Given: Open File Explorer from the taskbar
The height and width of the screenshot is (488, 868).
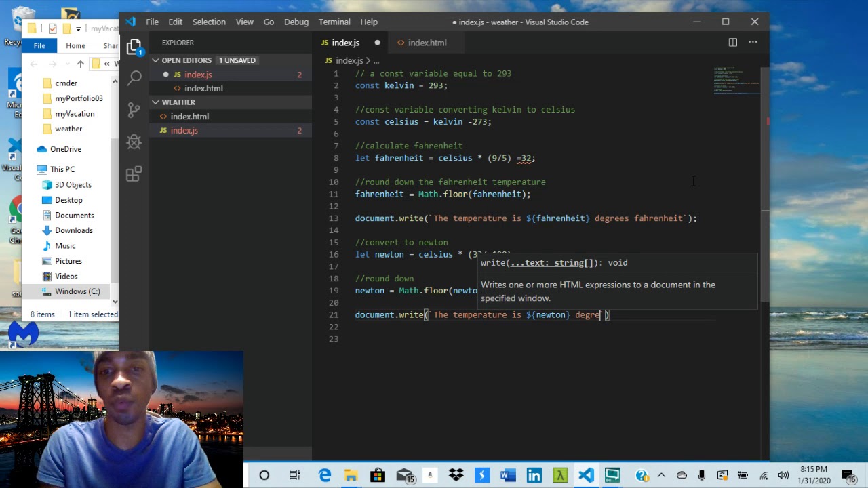Looking at the screenshot, I should [x=351, y=475].
